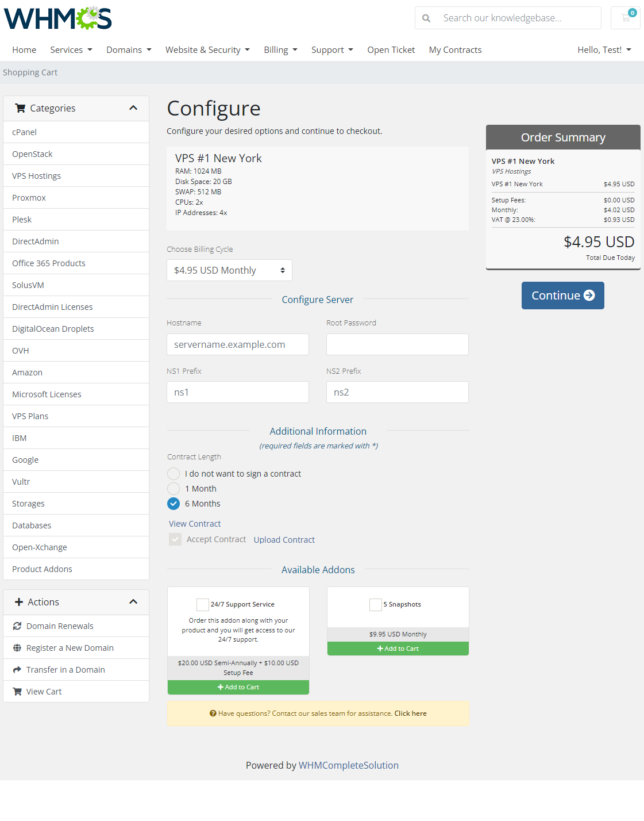Open the Open Ticket page
The image size is (644, 821).
click(391, 50)
